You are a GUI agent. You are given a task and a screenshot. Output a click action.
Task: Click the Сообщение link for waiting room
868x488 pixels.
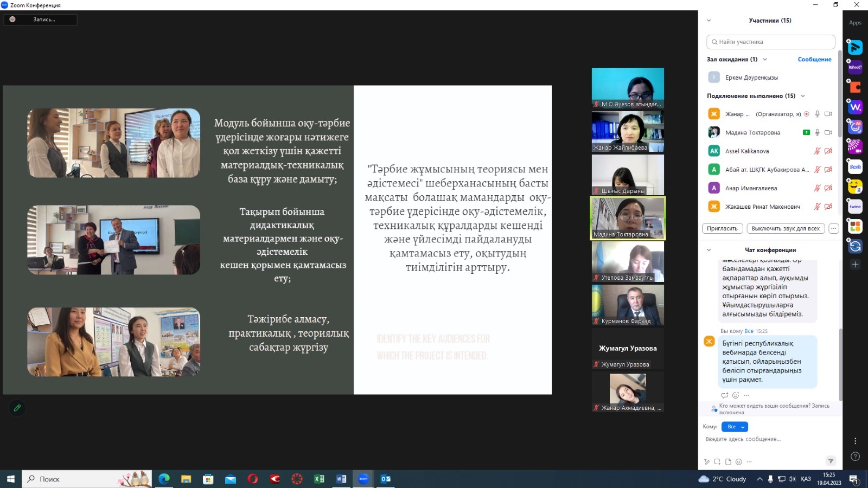(814, 60)
